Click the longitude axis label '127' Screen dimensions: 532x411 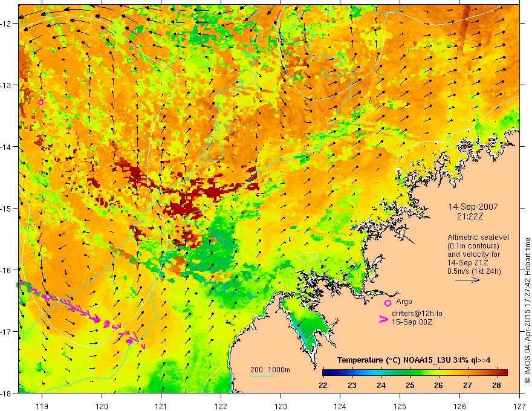(519, 406)
